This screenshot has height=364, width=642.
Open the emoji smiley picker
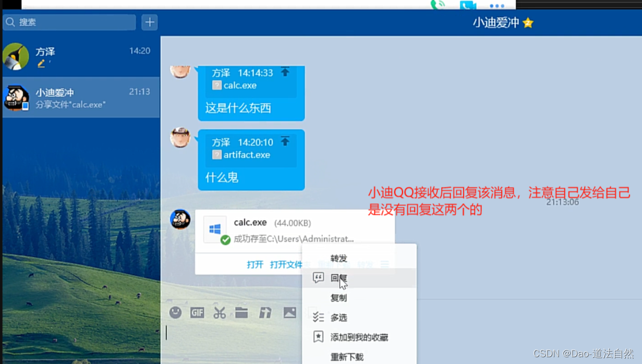click(x=175, y=312)
